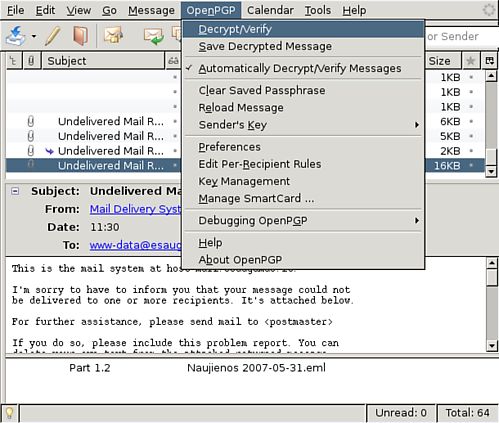The width and height of the screenshot is (499, 423).
Task: Click the attachment column header icon
Action: [x=31, y=61]
